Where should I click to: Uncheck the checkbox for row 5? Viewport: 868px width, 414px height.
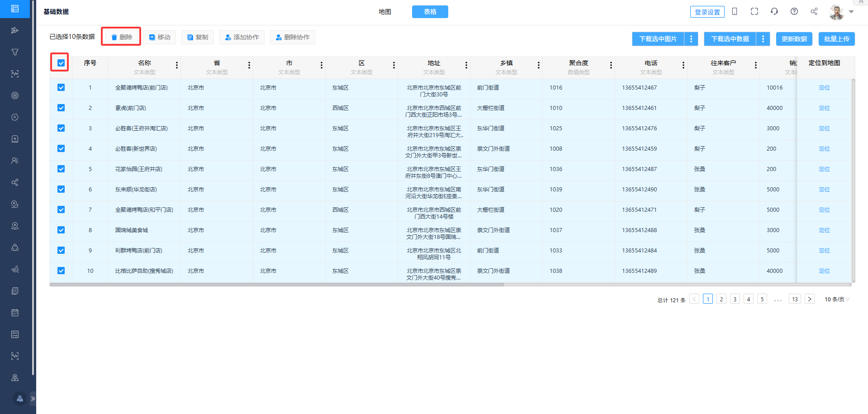tap(61, 169)
